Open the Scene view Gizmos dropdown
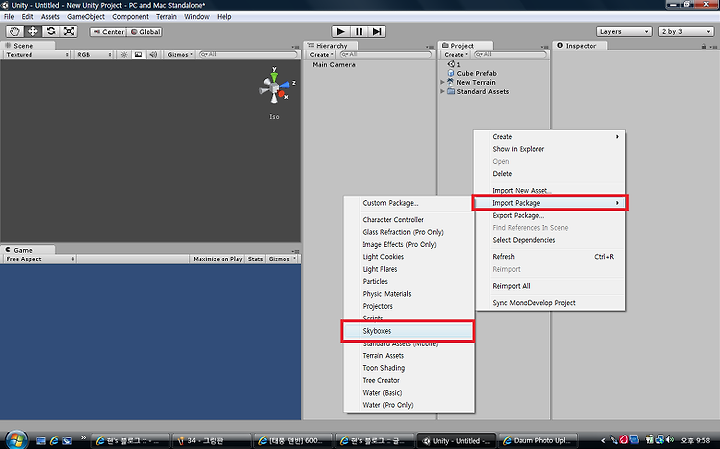The width and height of the screenshot is (720, 449). (x=180, y=54)
